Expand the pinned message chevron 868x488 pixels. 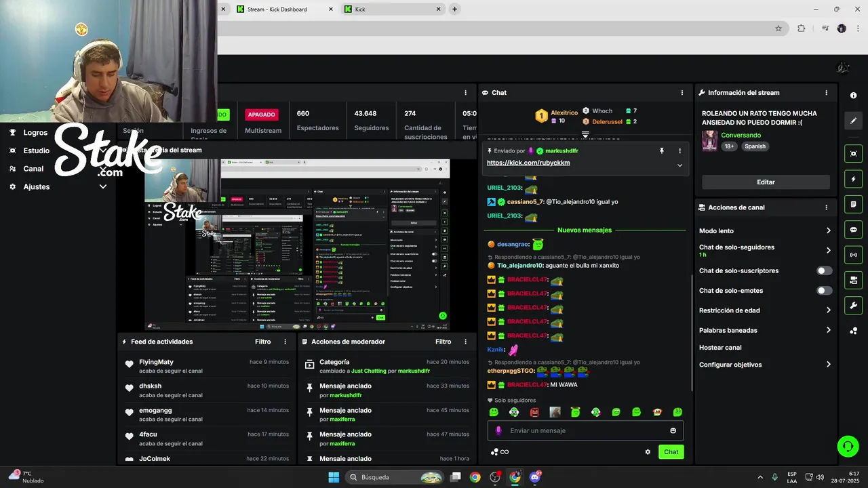pos(679,165)
